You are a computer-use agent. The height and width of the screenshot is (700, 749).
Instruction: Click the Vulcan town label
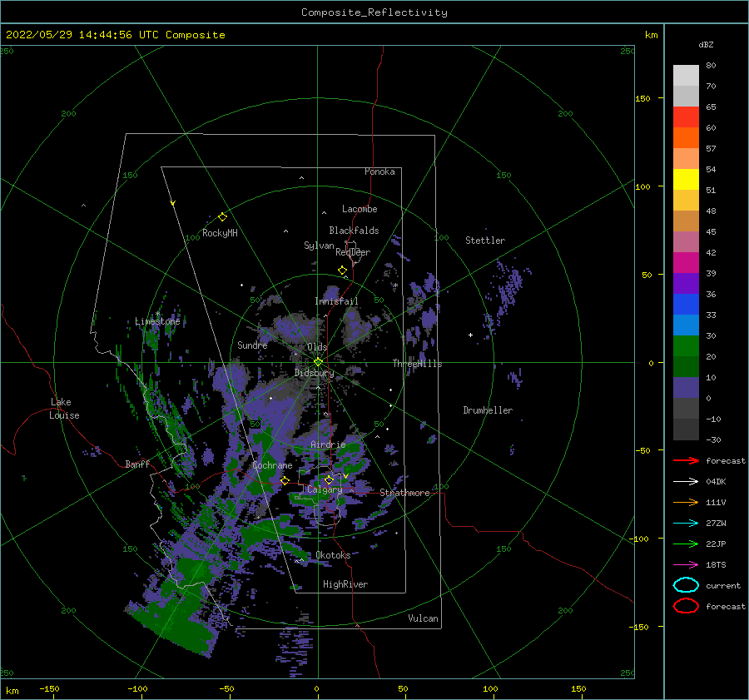424,618
